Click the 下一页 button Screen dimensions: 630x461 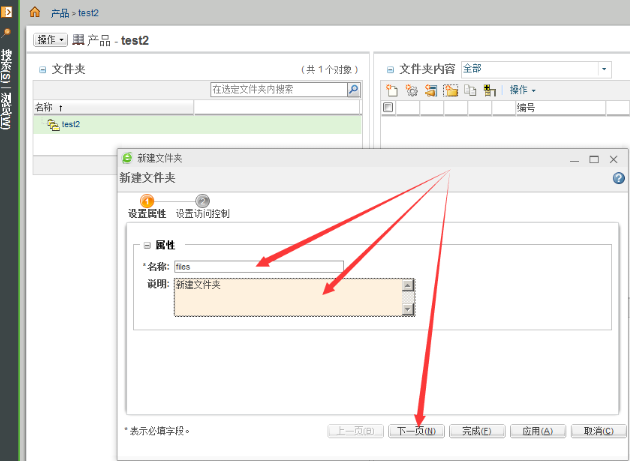click(413, 431)
